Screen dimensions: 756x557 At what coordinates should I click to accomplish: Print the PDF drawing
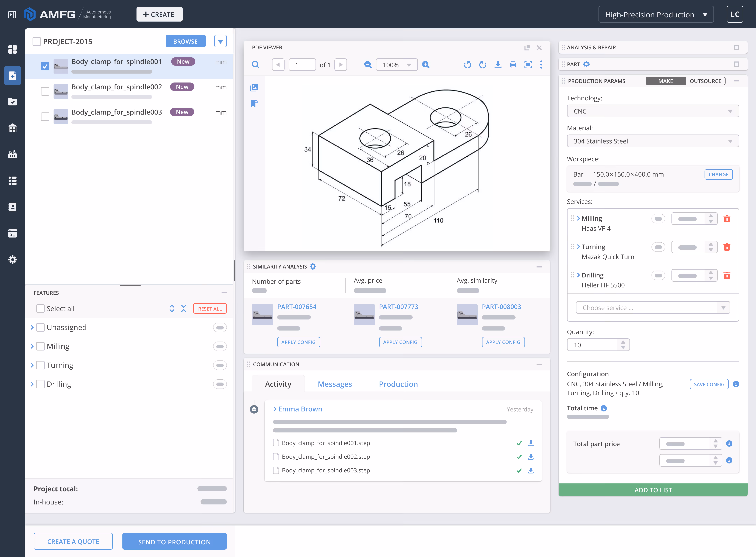point(513,65)
